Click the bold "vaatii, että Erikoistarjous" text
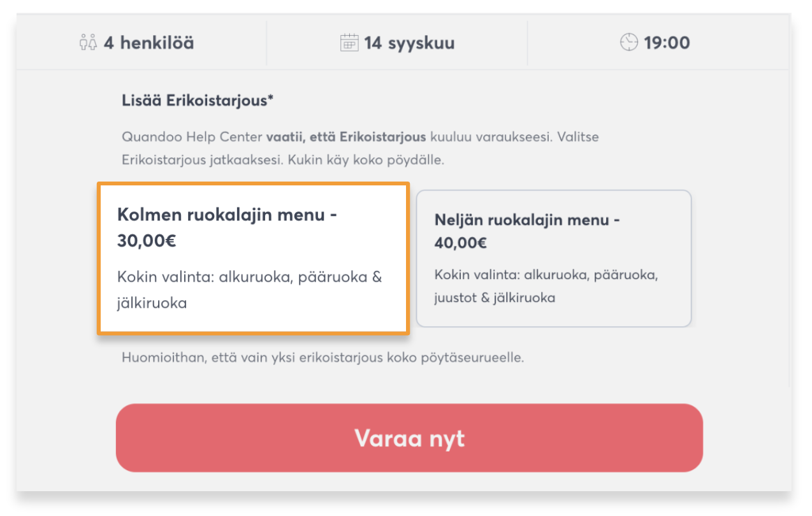 coord(347,137)
